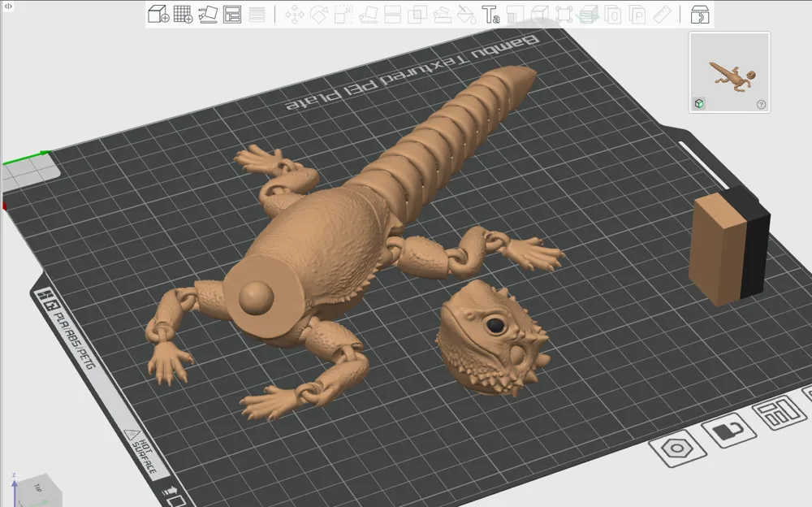The width and height of the screenshot is (812, 507).
Task: Select the paint bucket painting tool
Action: pyautogui.click(x=466, y=15)
